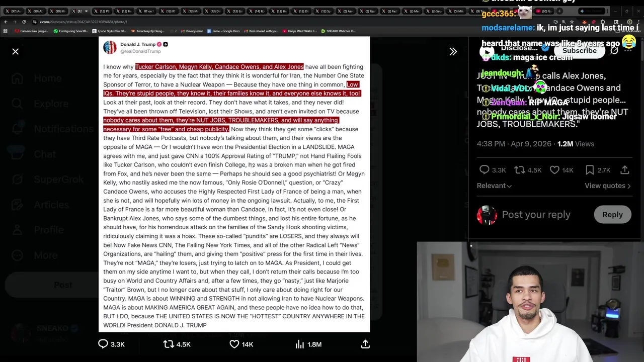Open the apps grid icon in bookmarks bar
This screenshot has width=644, height=362.
coord(6,31)
